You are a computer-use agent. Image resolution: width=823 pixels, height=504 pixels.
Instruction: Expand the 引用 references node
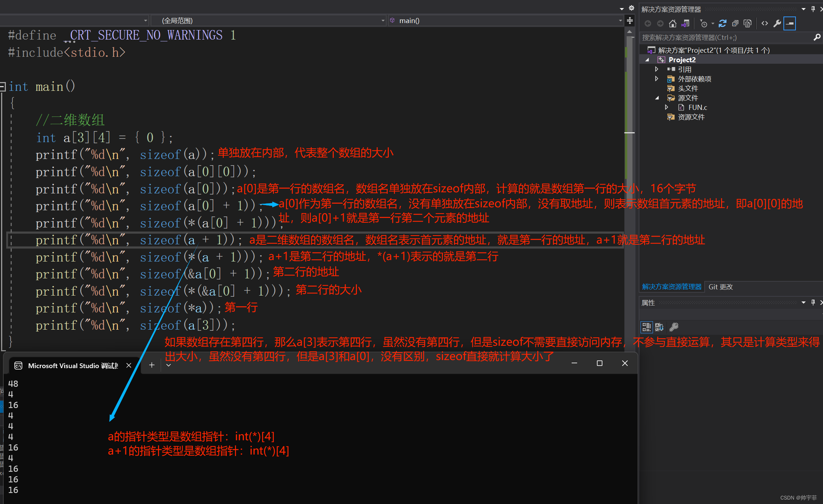tap(657, 69)
